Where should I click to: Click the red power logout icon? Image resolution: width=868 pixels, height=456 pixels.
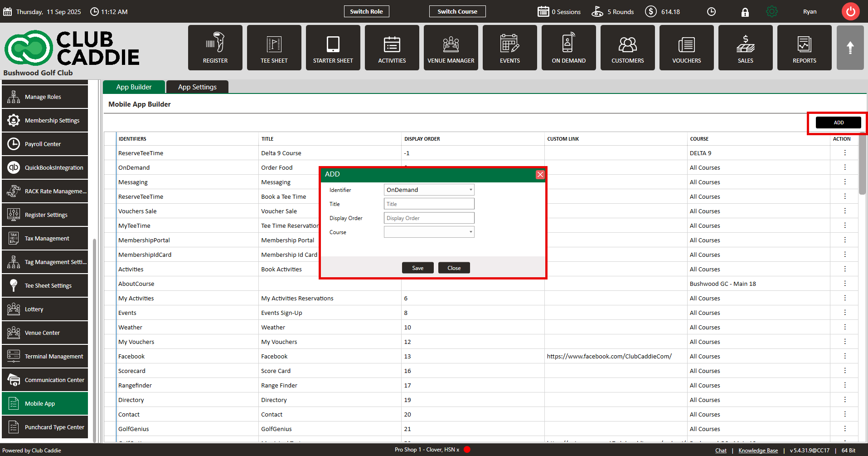coord(851,12)
